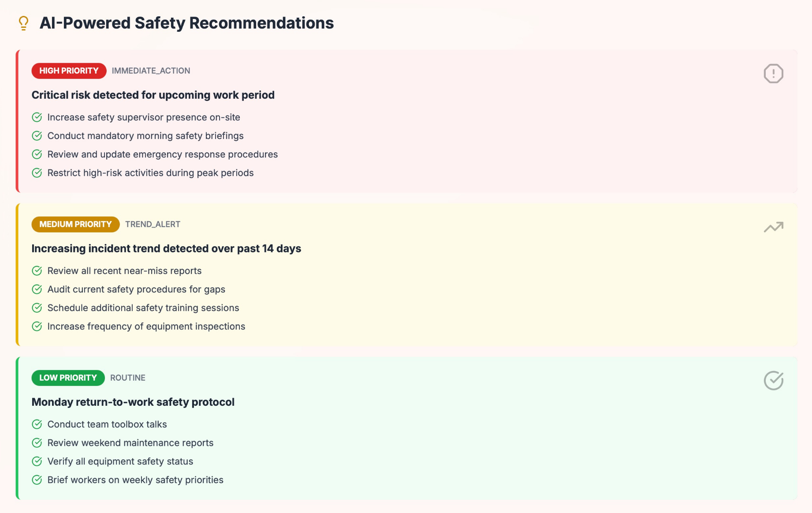
Task: Click check icon beside 'Conduct team toolbox talks'
Action: click(x=37, y=424)
